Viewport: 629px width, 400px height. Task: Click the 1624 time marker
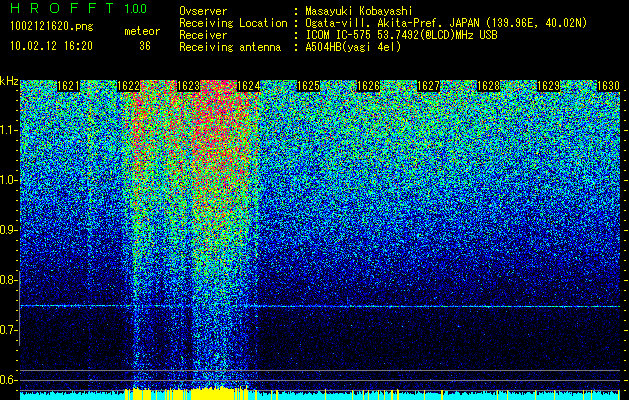pos(249,86)
